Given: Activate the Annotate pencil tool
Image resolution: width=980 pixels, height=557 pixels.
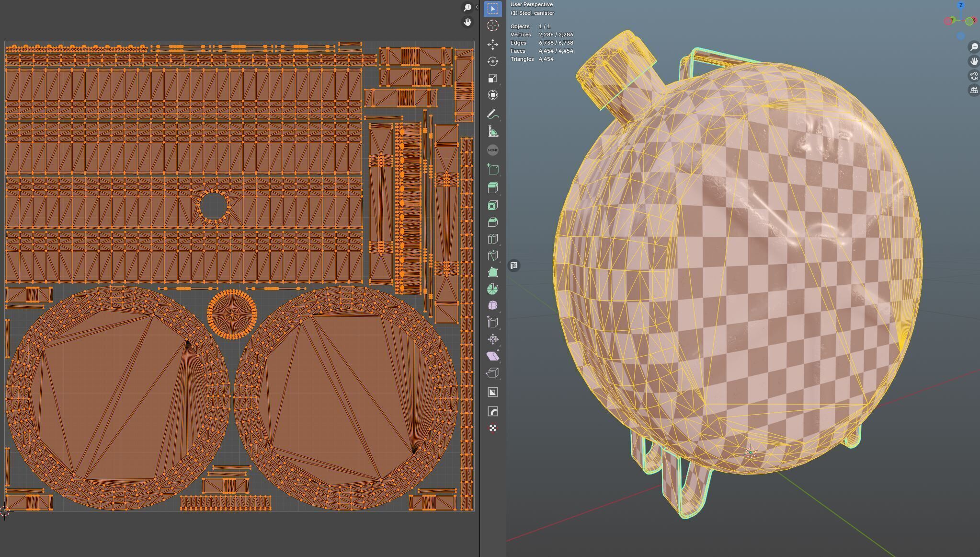Looking at the screenshot, I should click(492, 114).
